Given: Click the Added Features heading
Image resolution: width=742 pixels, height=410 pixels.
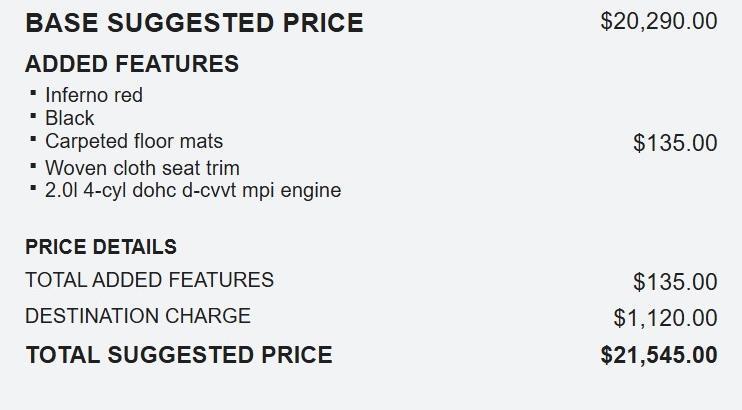Looking at the screenshot, I should click(132, 64).
